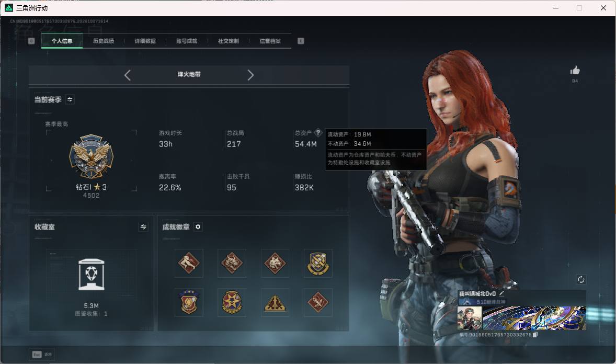Toggle the 当前赛季 season switch icon

[x=70, y=99]
